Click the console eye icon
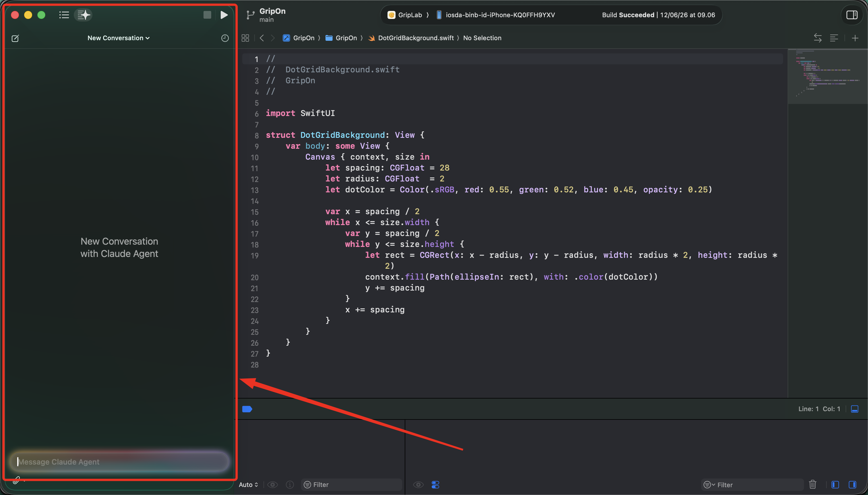868x495 pixels. pyautogui.click(x=418, y=485)
